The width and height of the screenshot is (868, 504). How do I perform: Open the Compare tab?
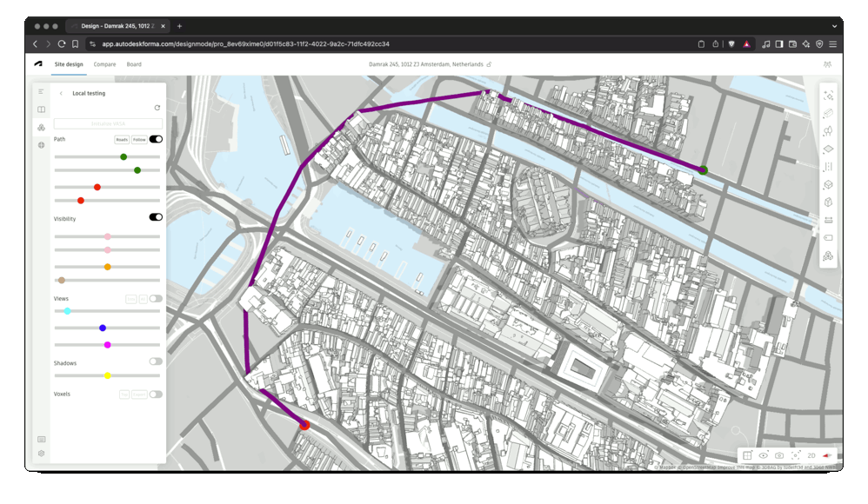pyautogui.click(x=104, y=64)
